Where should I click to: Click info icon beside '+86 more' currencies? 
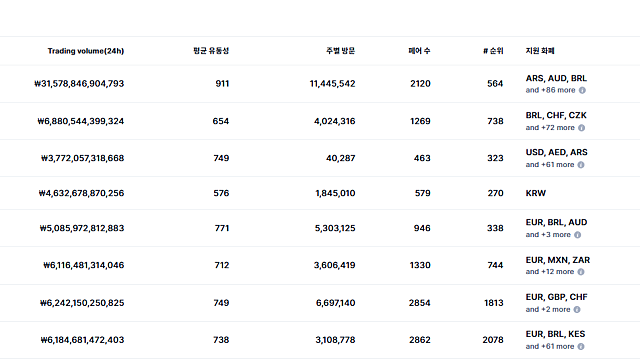pyautogui.click(x=582, y=90)
